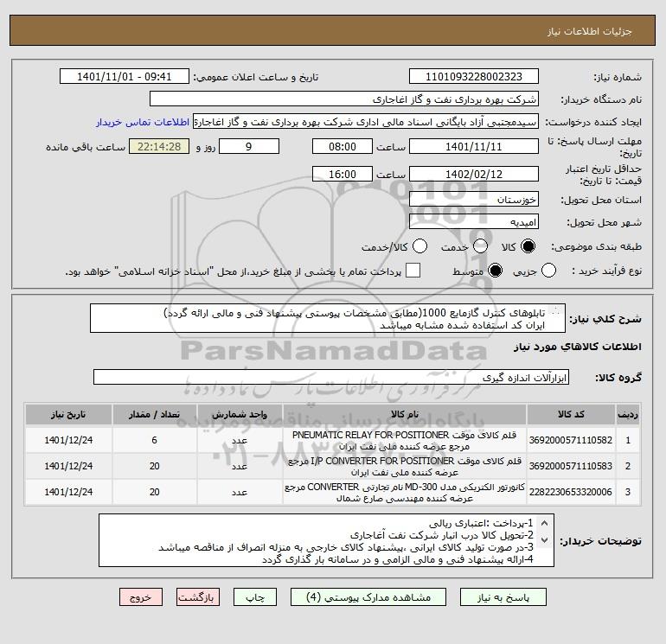This screenshot has height=644, width=666.
Task: Click product code 369200571110583
Action: pos(571,466)
